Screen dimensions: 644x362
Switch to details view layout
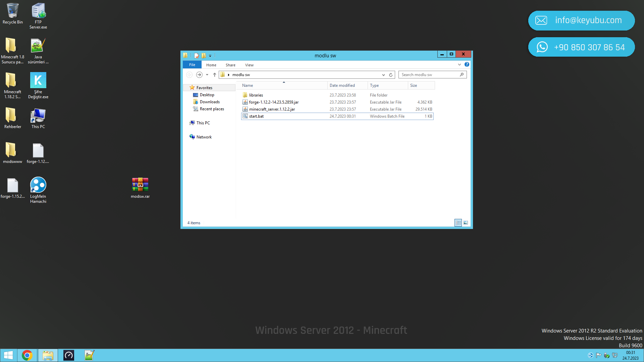tap(458, 223)
